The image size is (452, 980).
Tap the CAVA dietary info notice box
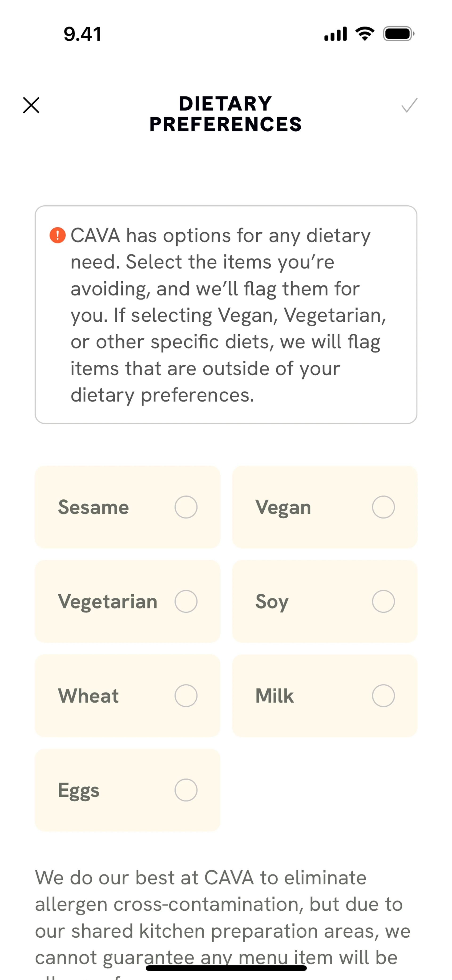tap(226, 315)
